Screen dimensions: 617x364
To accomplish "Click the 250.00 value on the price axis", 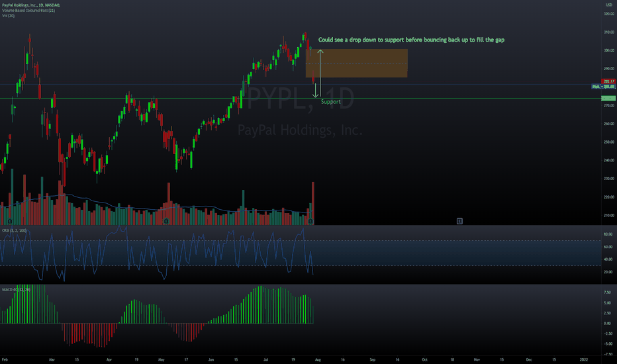I will [x=609, y=142].
